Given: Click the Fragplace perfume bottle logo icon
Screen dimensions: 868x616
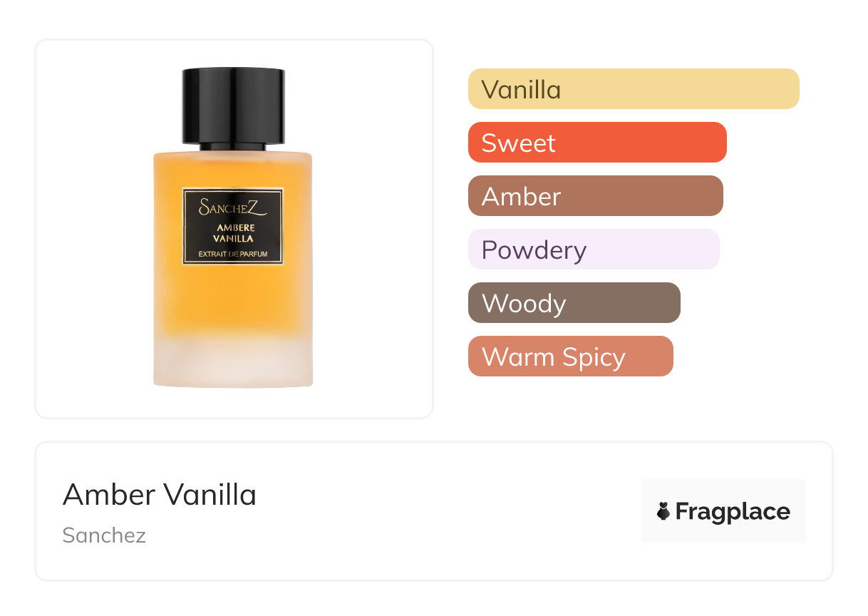Looking at the screenshot, I should pos(663,511).
